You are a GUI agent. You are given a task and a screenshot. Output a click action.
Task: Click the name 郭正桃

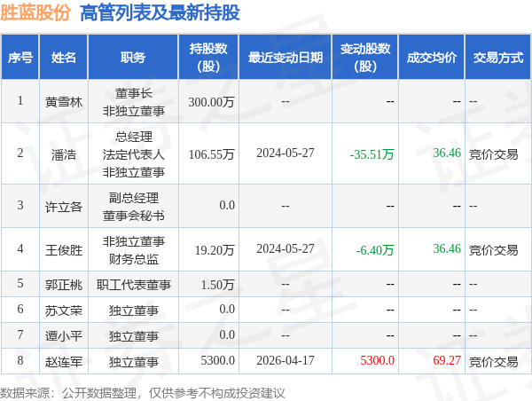point(64,285)
